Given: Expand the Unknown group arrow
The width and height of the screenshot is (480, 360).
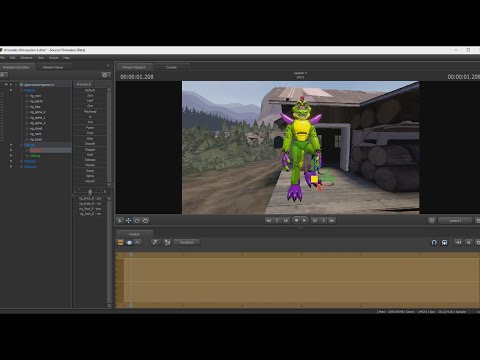Looking at the screenshot, I should 11,167.
